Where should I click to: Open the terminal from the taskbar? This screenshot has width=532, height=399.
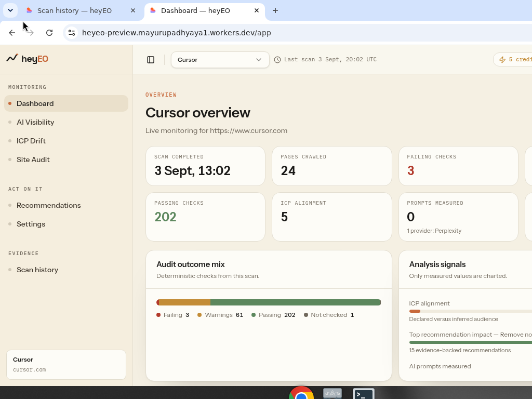tap(363, 394)
